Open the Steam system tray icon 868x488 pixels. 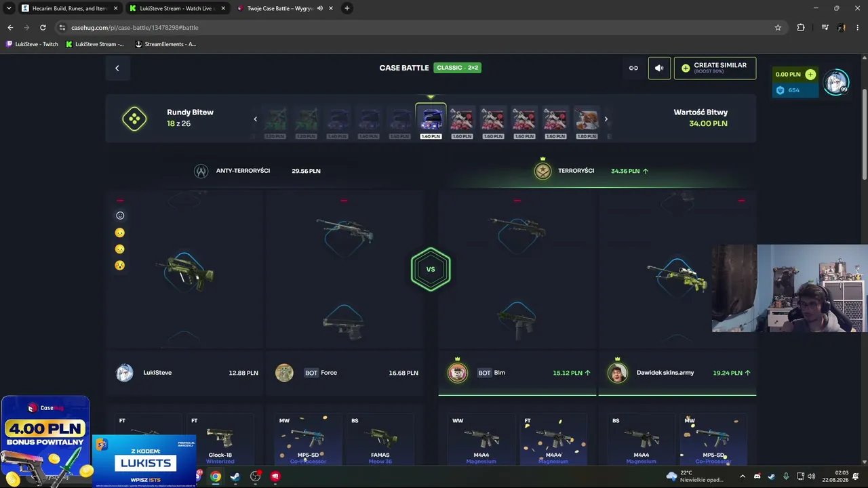772,476
